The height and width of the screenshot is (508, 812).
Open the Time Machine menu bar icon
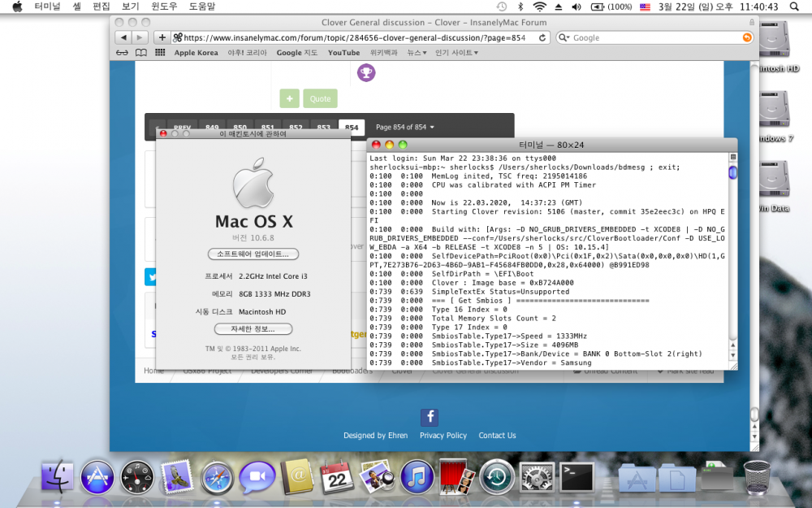pyautogui.click(x=501, y=7)
